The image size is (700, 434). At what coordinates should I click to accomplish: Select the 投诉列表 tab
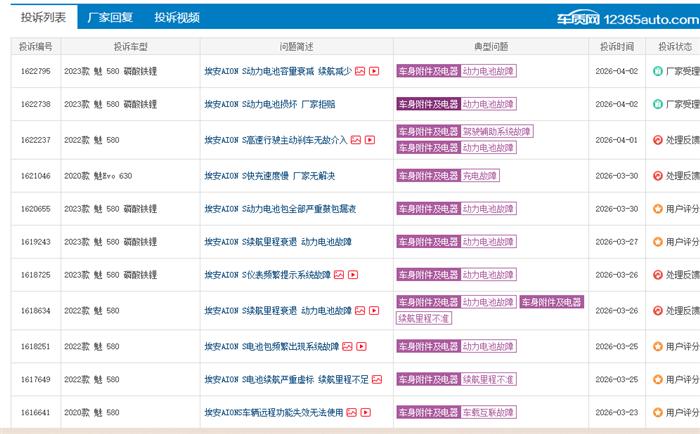(43, 18)
